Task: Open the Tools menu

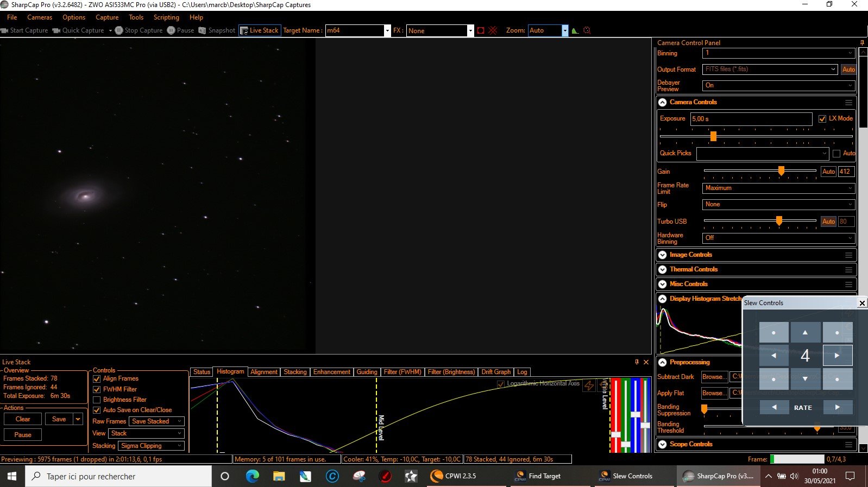Action: point(136,17)
